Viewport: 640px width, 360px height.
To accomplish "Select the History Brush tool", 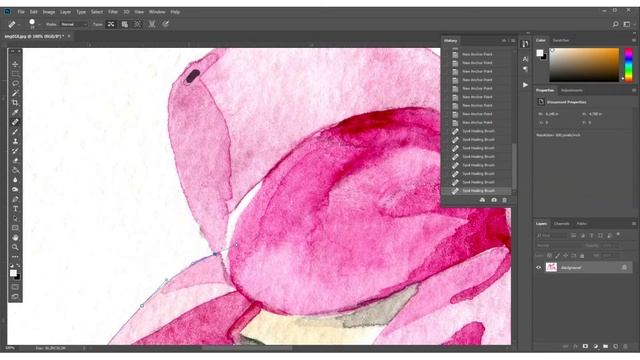I will 15,151.
